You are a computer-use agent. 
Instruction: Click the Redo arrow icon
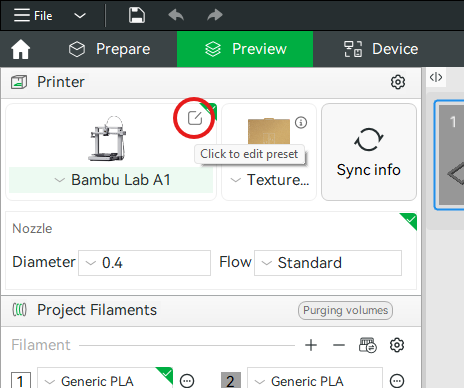pyautogui.click(x=215, y=15)
